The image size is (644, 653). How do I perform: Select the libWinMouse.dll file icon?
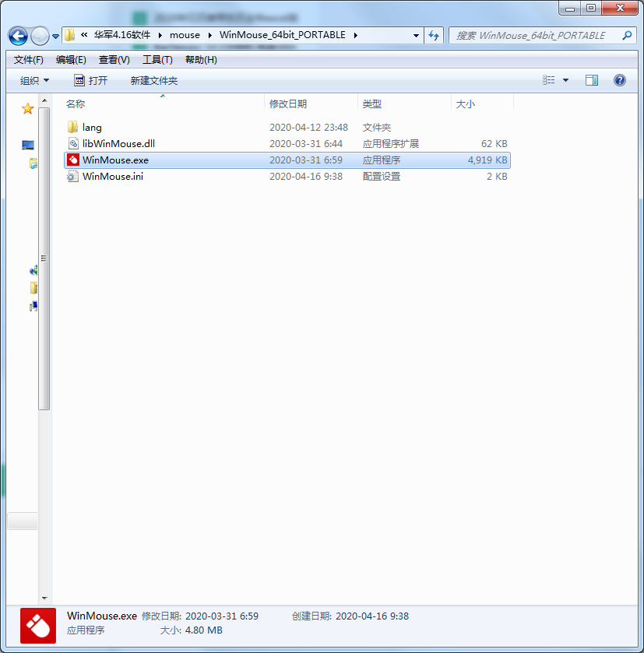(72, 144)
